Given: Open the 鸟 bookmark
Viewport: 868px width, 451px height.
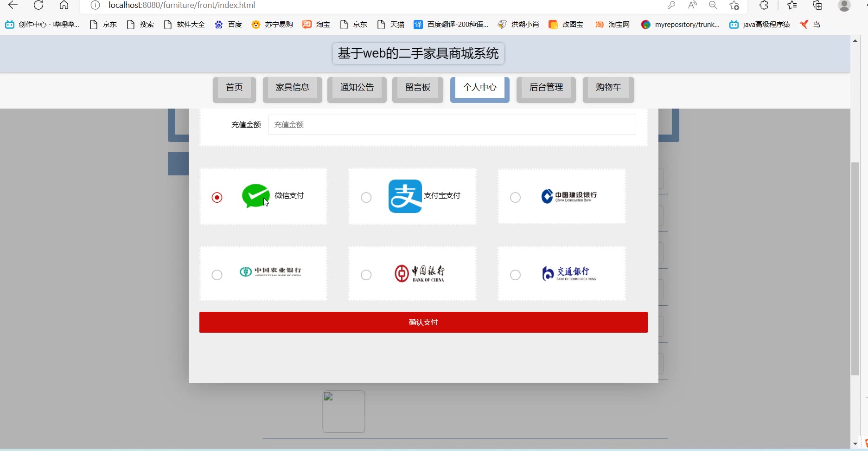Looking at the screenshot, I should (x=810, y=25).
